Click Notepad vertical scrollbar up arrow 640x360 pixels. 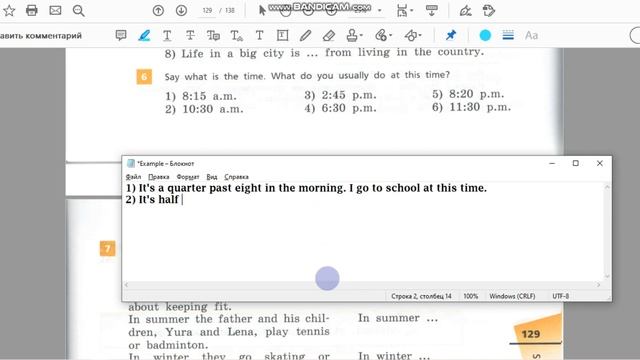coord(607,187)
